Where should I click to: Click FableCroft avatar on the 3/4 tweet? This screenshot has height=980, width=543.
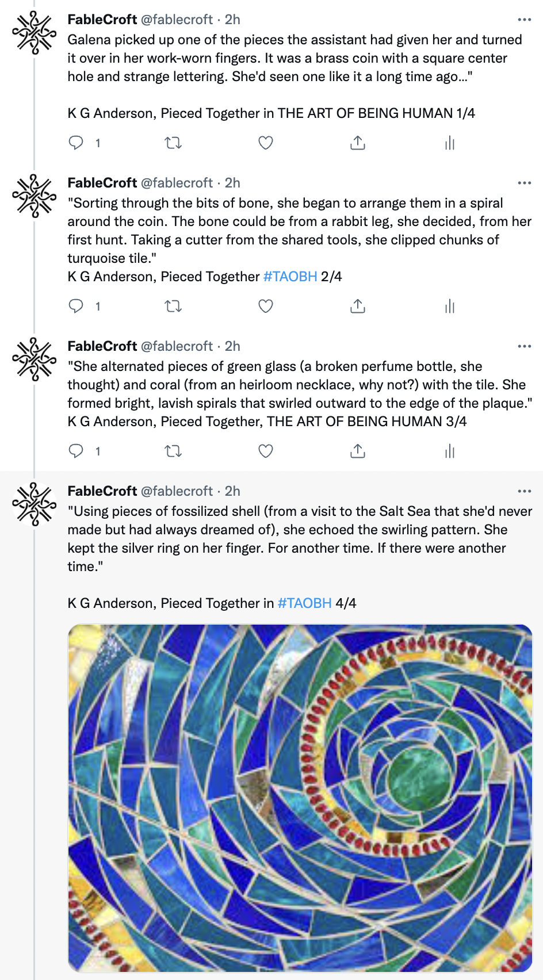(35, 359)
